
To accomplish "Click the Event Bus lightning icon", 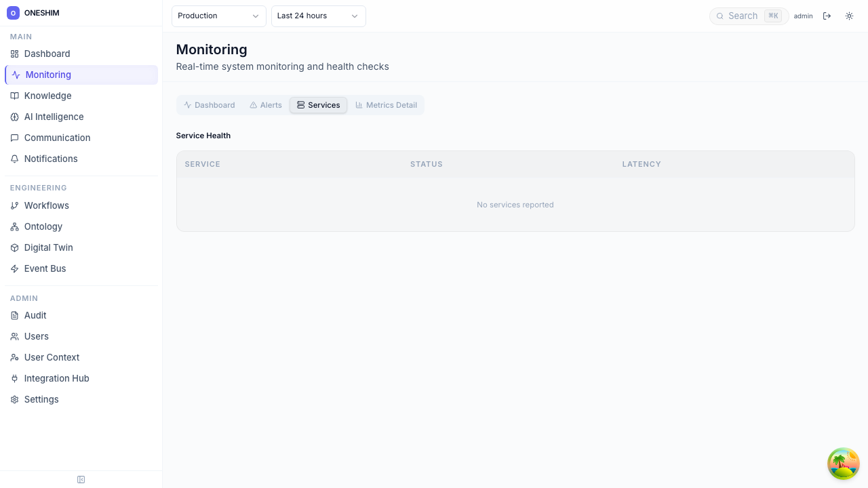I will 14,268.
